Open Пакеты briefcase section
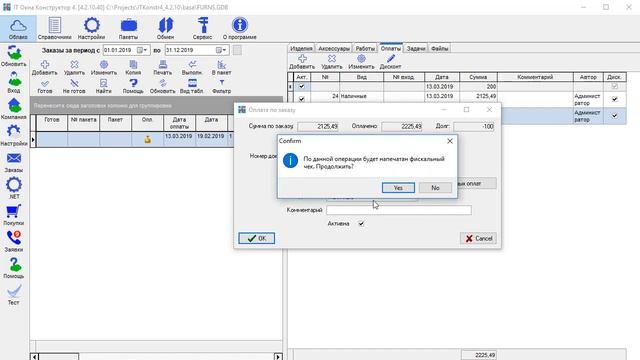This screenshot has height=360, width=640. [x=129, y=29]
